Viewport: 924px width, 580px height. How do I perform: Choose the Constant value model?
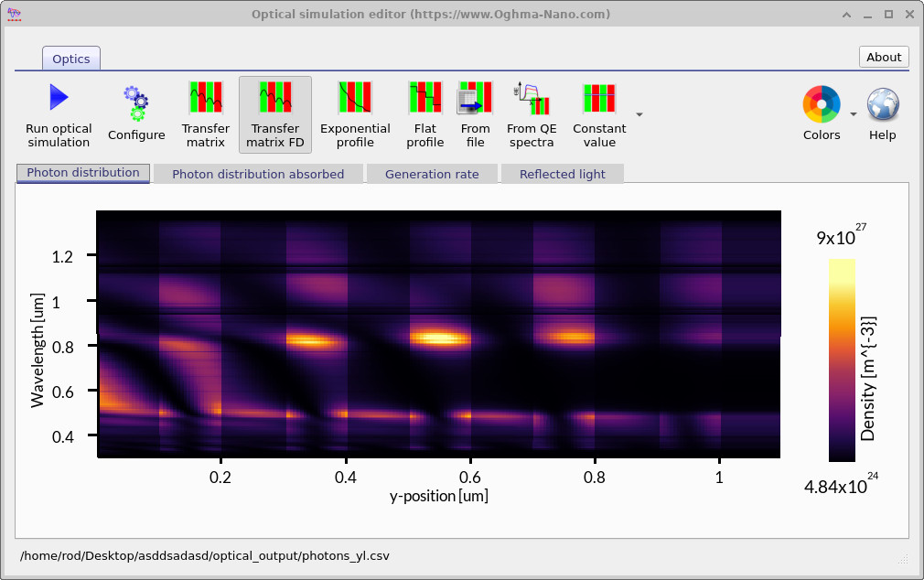click(599, 114)
